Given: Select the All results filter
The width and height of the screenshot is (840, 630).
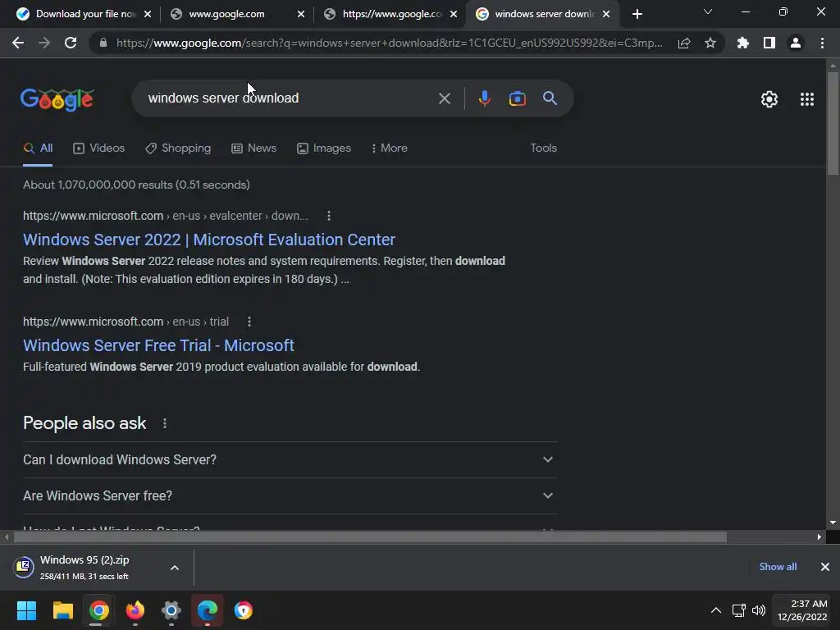Looking at the screenshot, I should click(38, 148).
